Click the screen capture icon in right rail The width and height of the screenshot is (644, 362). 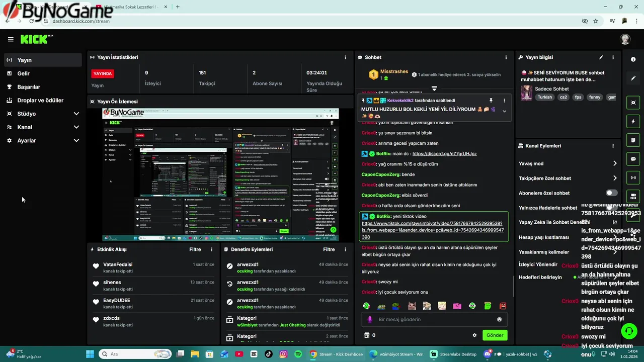(x=633, y=103)
